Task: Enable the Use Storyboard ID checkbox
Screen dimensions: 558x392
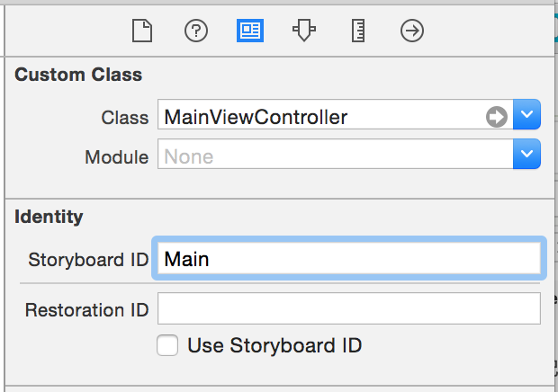Action: (167, 345)
